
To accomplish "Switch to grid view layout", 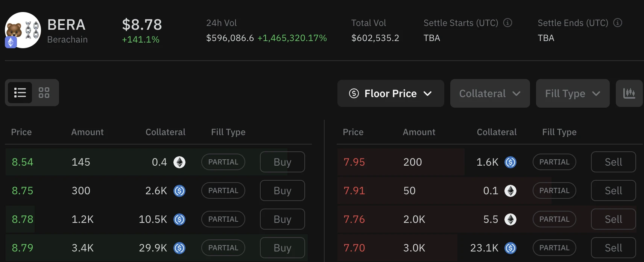I will pos(44,93).
